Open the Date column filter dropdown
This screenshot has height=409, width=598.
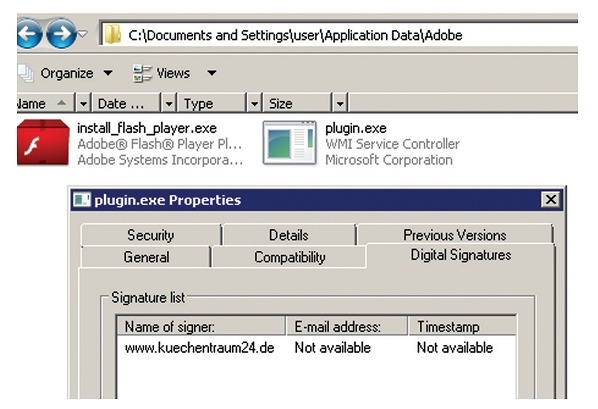tap(169, 103)
